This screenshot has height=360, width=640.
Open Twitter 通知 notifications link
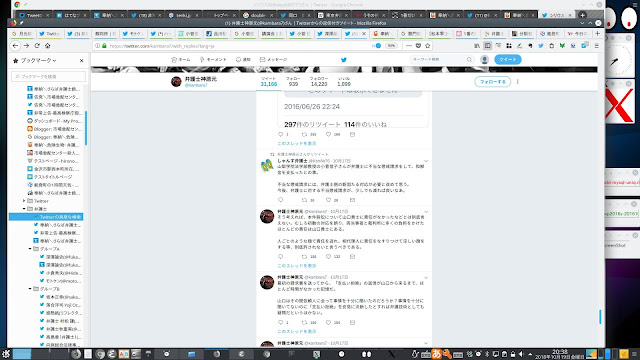click(243, 60)
